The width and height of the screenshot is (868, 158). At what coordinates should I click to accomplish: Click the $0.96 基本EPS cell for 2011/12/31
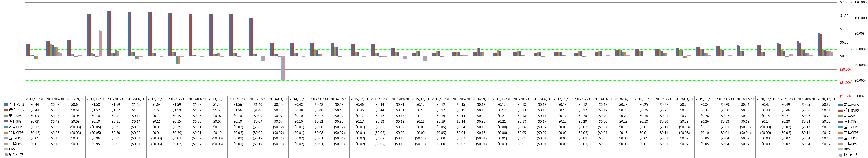click(96, 138)
